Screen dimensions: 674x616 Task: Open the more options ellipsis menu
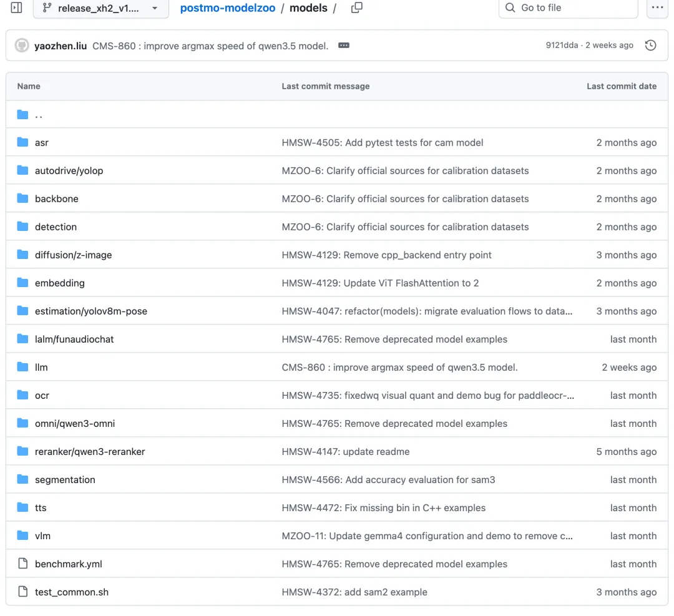coord(657,7)
